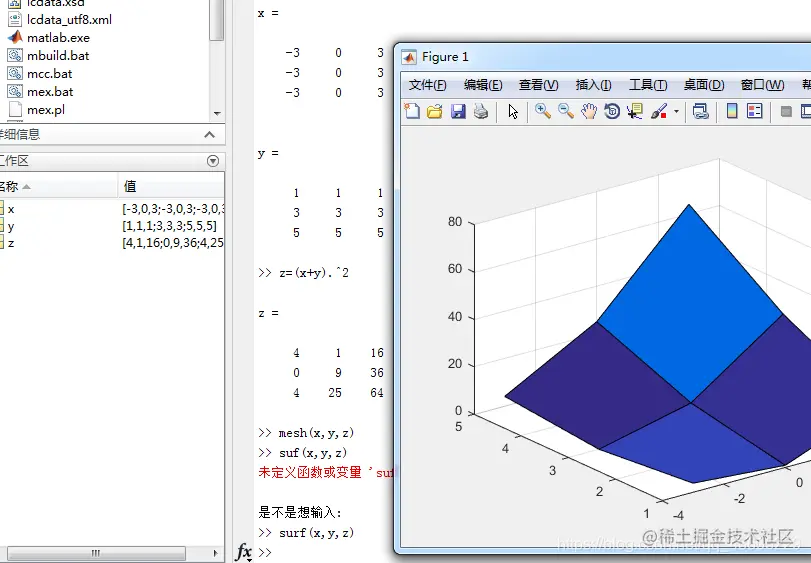Click the Figure 1 window title bar icon
Image resolution: width=811 pixels, height=563 pixels.
click(x=409, y=57)
